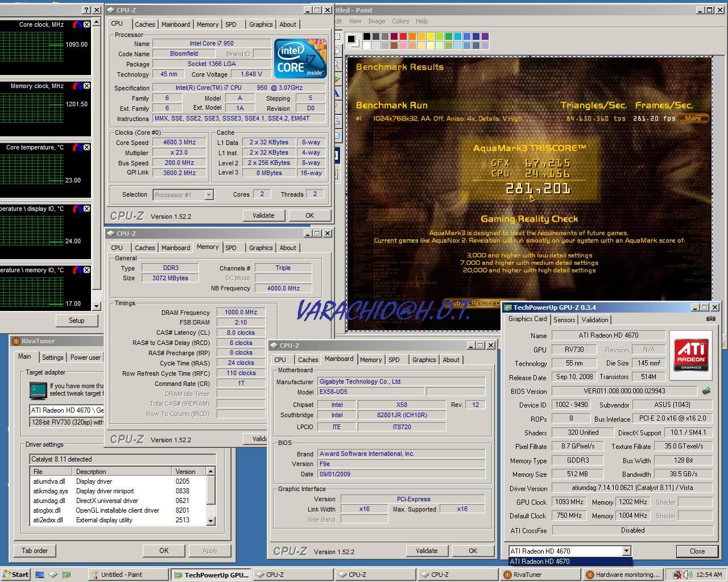Open the Paint View menu

[355, 21]
